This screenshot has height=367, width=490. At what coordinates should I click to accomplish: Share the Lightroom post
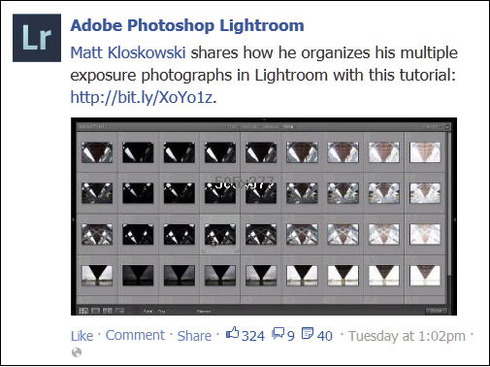pos(194,336)
